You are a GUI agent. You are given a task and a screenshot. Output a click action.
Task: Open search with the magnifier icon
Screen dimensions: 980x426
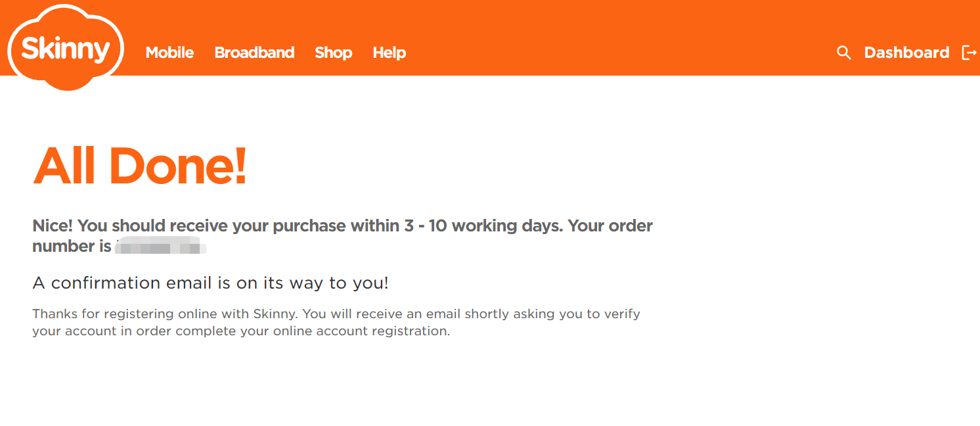(843, 53)
